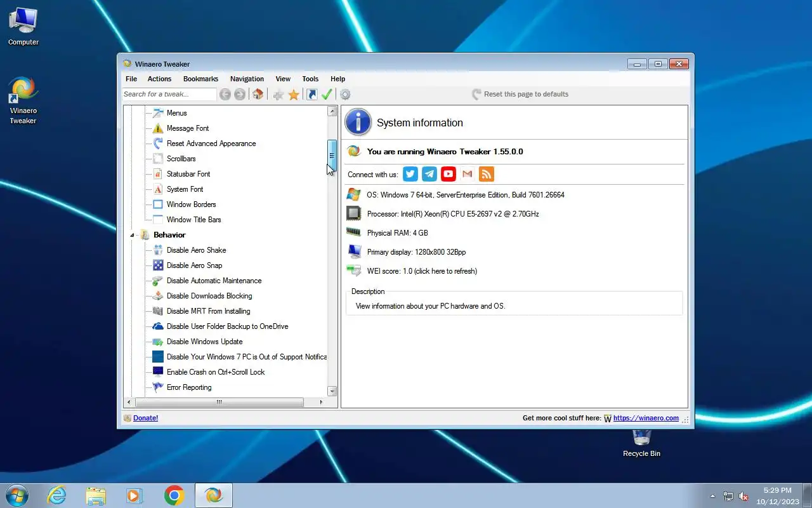Image resolution: width=812 pixels, height=508 pixels.
Task: Click the Gmail envelope connect icon
Action: click(x=468, y=174)
